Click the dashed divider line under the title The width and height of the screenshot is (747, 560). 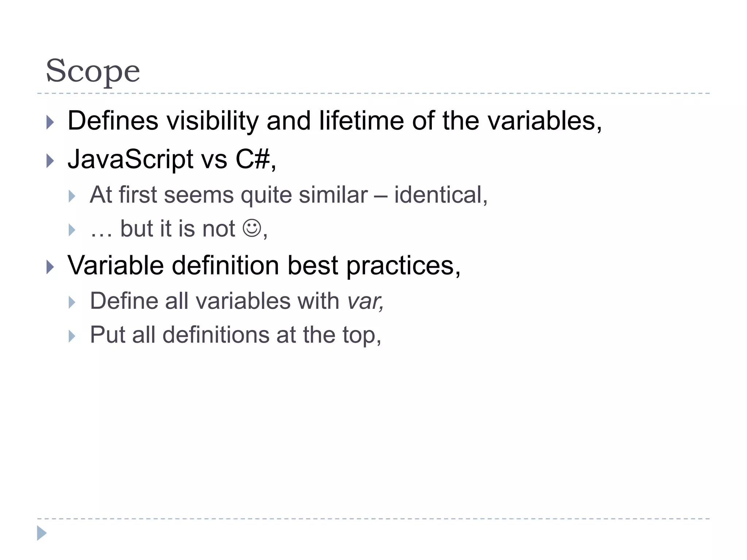[373, 94]
